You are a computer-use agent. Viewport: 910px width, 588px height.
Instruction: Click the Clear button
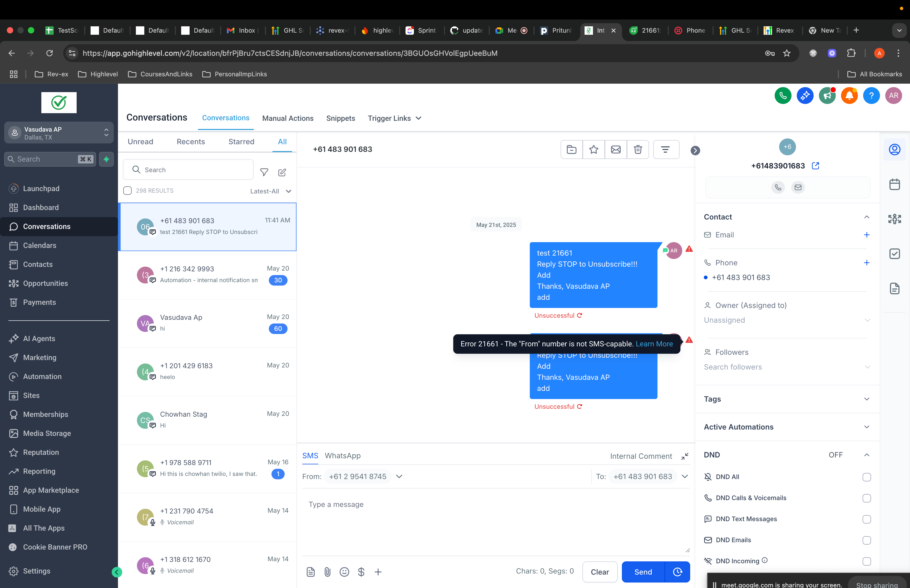point(600,572)
